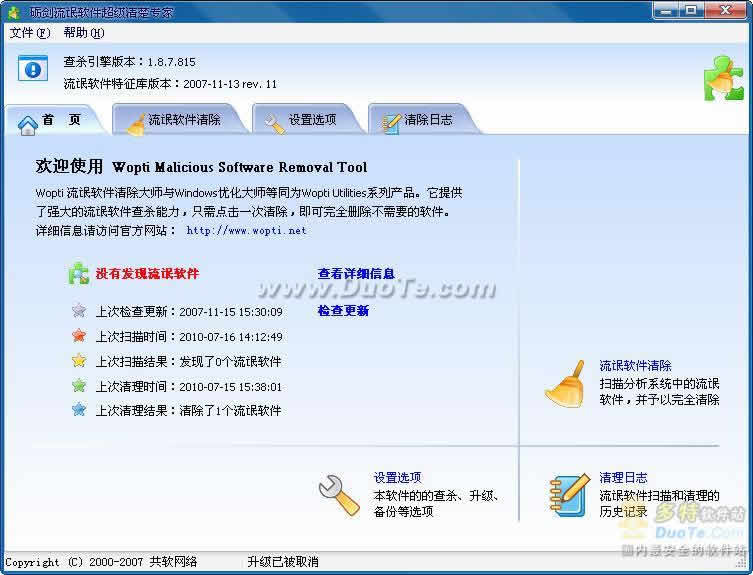The width and height of the screenshot is (753, 575).
Task: Minimize the application window
Action: tap(666, 11)
